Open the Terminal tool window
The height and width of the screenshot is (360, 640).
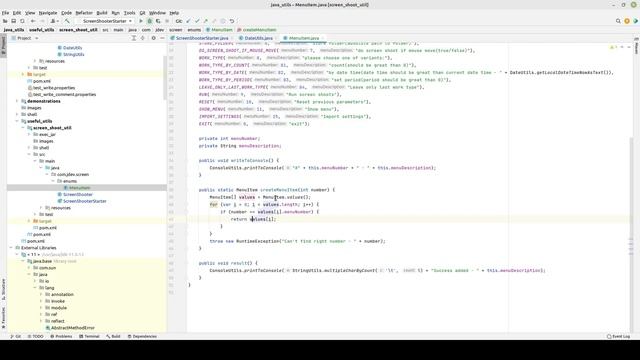tap(89, 336)
